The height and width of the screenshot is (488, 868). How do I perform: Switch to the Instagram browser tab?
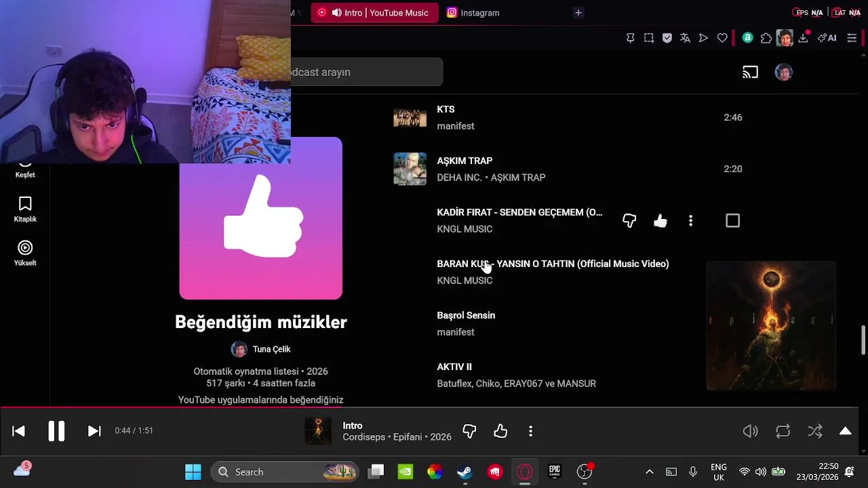475,12
